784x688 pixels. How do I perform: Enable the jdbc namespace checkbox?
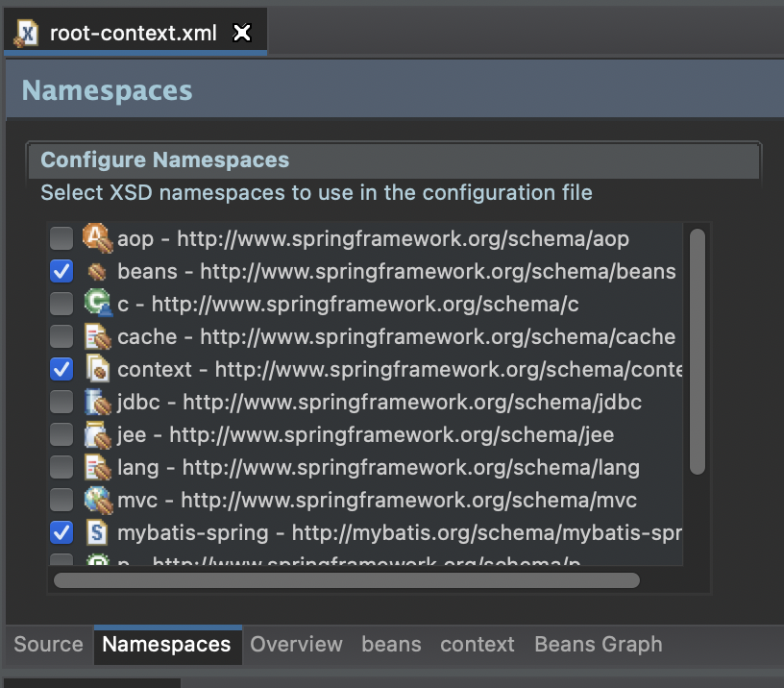61,402
